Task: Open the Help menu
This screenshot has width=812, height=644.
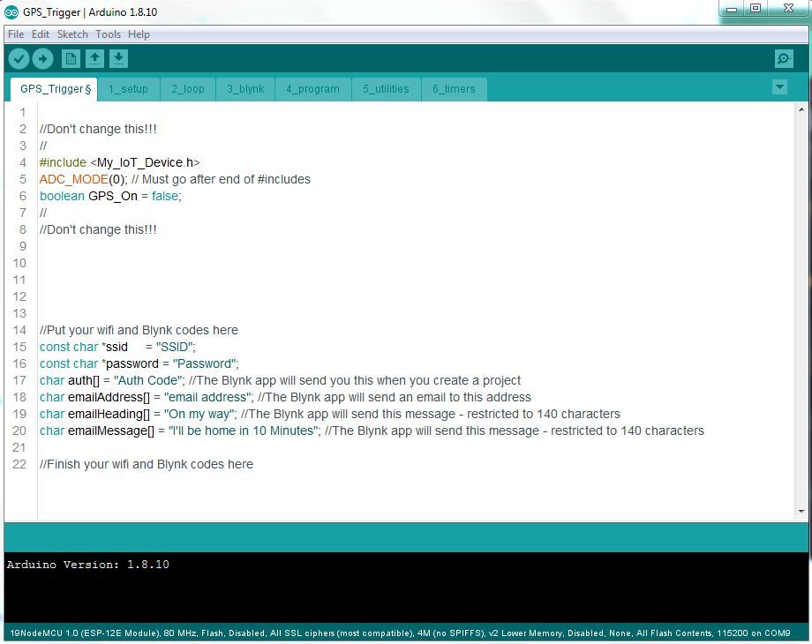Action: click(139, 34)
